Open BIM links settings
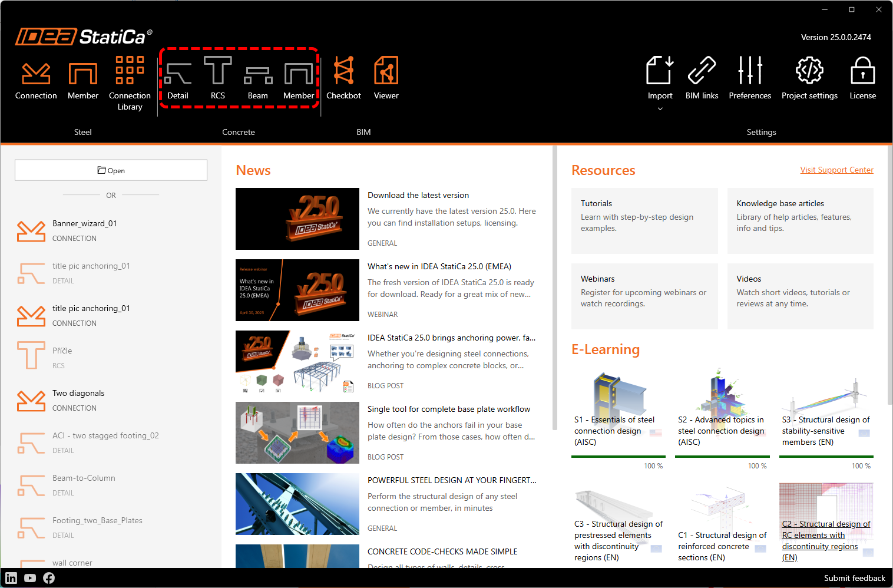 click(702, 78)
